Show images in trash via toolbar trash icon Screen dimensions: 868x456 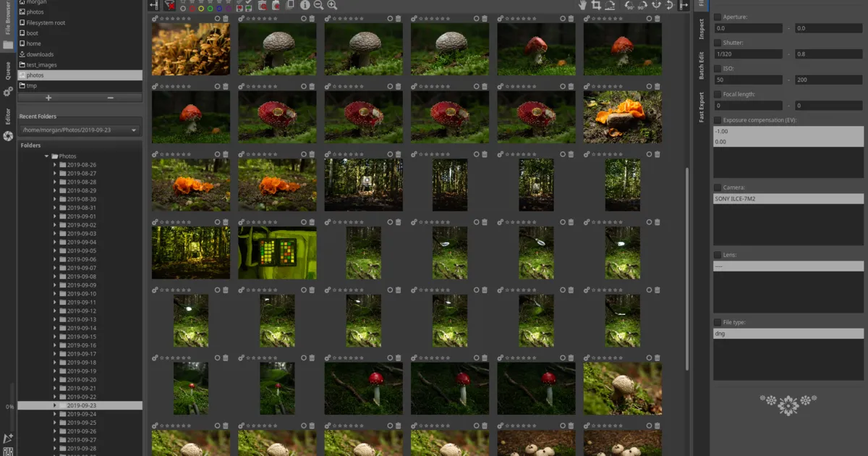tap(263, 6)
